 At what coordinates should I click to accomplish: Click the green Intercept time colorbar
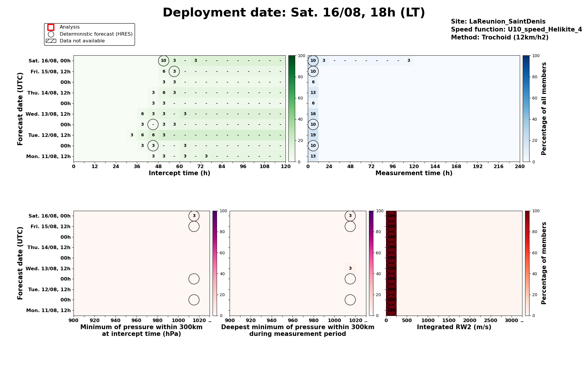coord(292,108)
